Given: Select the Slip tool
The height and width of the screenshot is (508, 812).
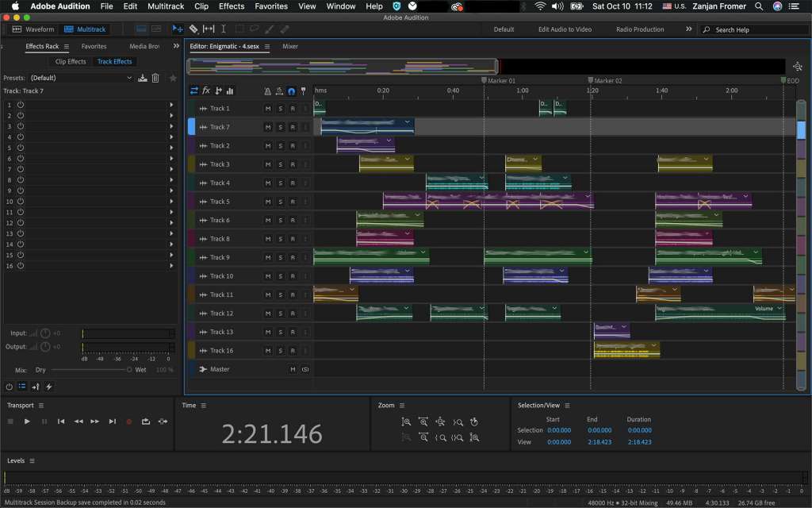Looking at the screenshot, I should coord(209,29).
